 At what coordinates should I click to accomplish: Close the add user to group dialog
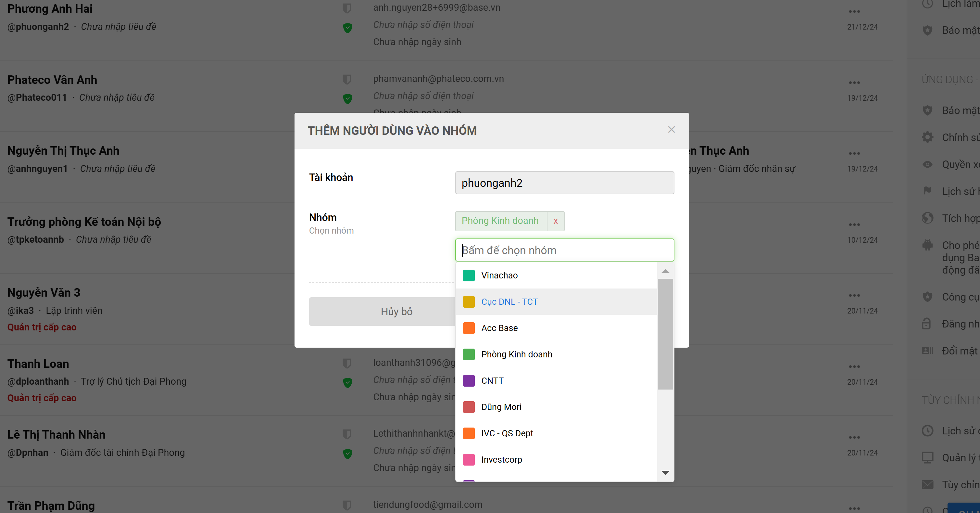[671, 130]
